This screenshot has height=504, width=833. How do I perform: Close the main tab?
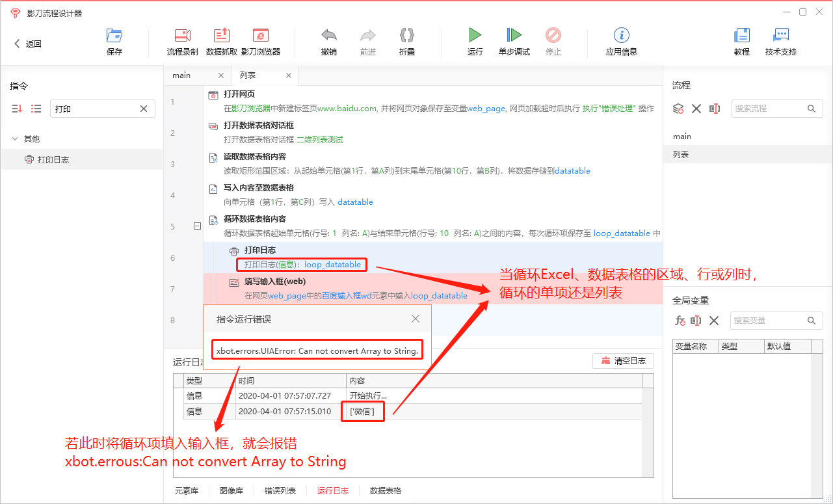click(221, 75)
